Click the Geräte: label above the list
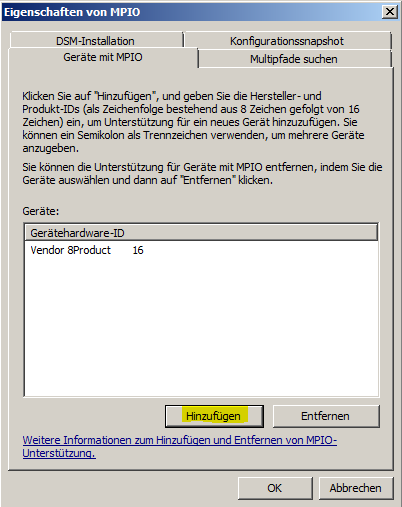The width and height of the screenshot is (402, 507). coord(41,211)
